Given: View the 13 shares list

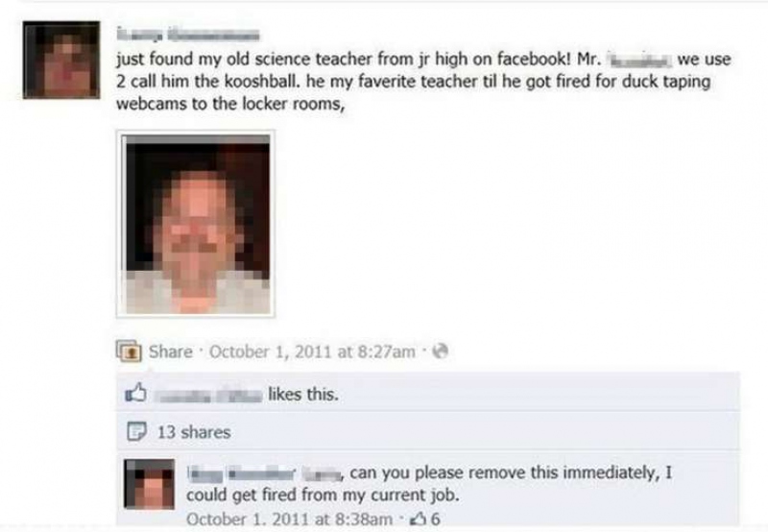Looking at the screenshot, I should tap(194, 432).
